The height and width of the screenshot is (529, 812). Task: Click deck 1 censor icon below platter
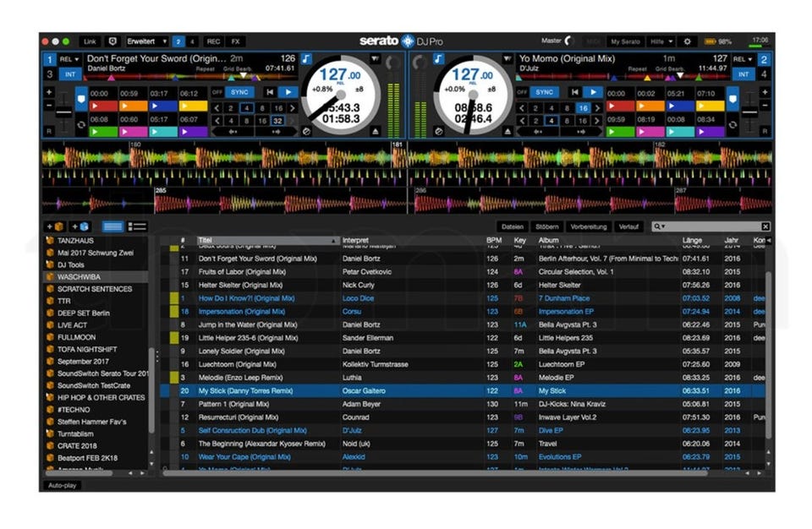[306, 132]
